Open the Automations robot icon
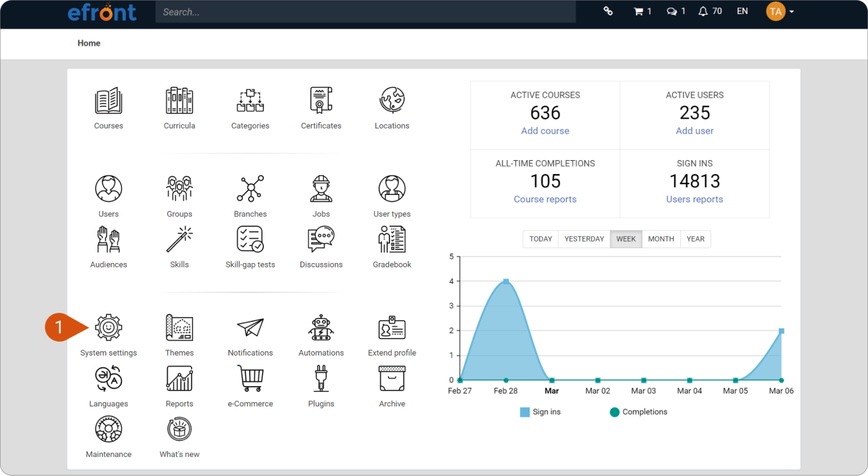The width and height of the screenshot is (868, 476). (321, 328)
